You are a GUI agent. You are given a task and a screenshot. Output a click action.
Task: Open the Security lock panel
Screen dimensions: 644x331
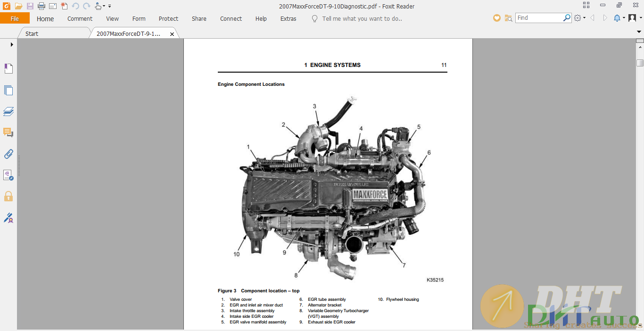8,196
